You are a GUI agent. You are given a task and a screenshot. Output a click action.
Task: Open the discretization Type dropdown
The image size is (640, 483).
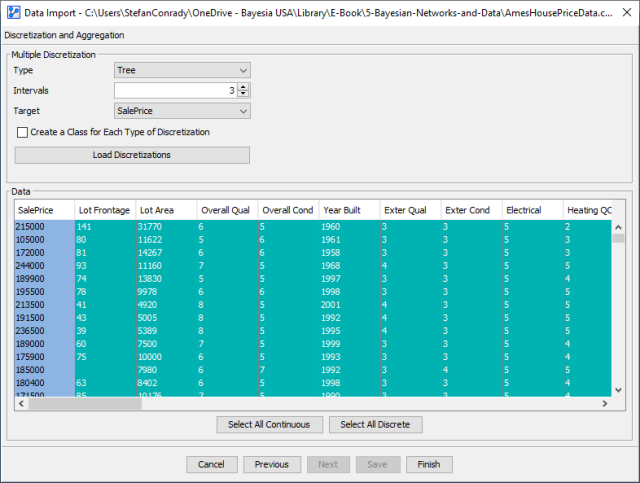182,70
